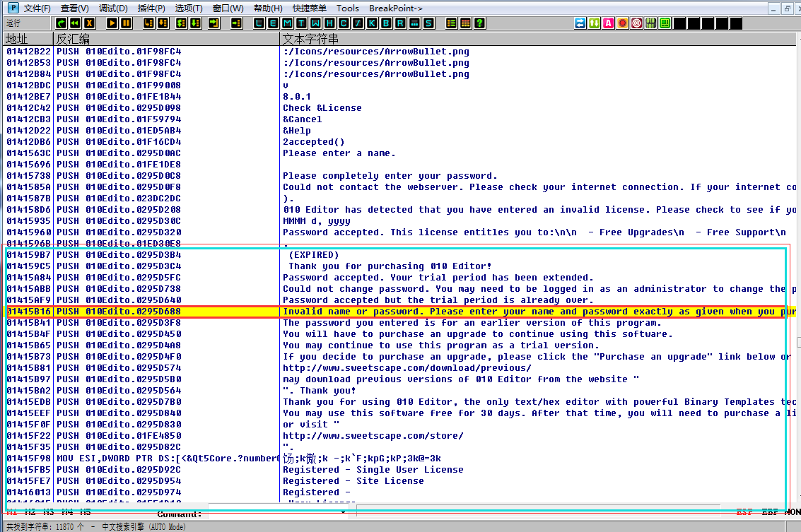Open the 查看(V) menu
This screenshot has width=801, height=532.
pos(74,8)
